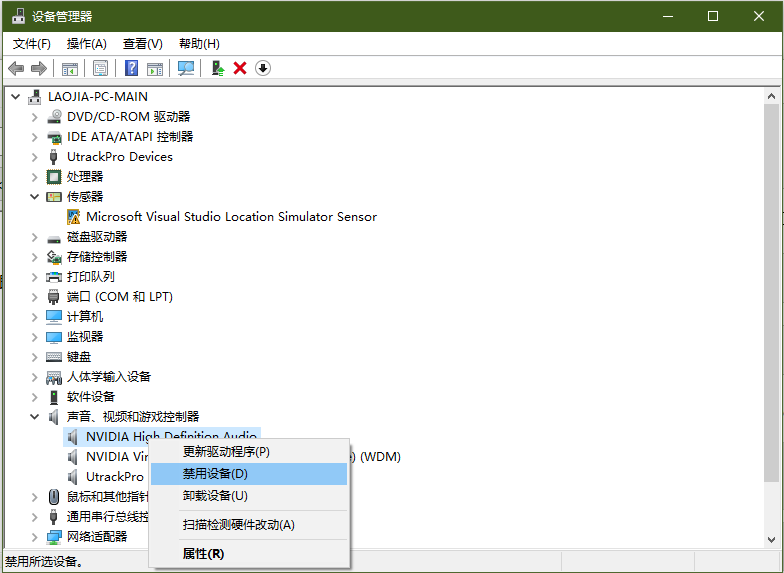The image size is (784, 573).
Task: Go back with the toolbar back arrow
Action: click(x=16, y=68)
